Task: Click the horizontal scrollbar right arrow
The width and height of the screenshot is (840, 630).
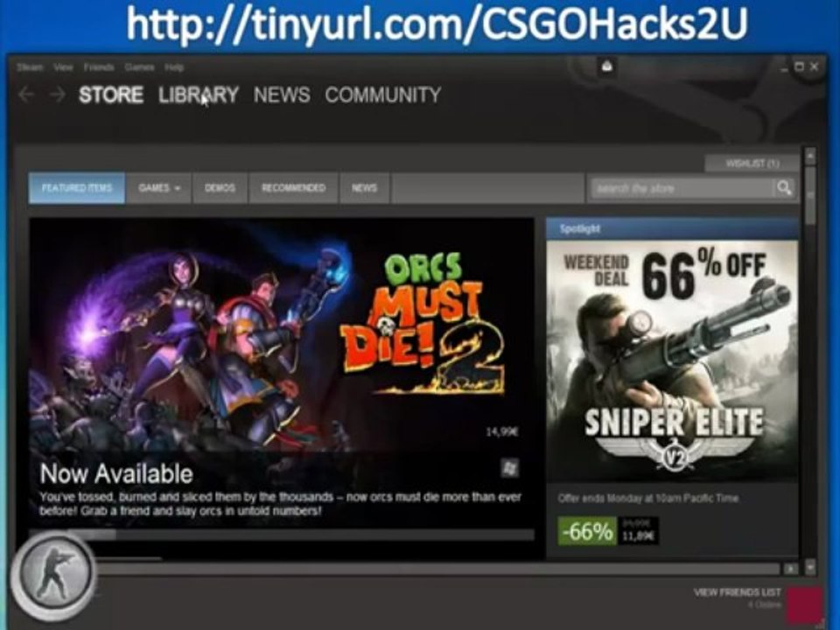Action: tap(790, 569)
